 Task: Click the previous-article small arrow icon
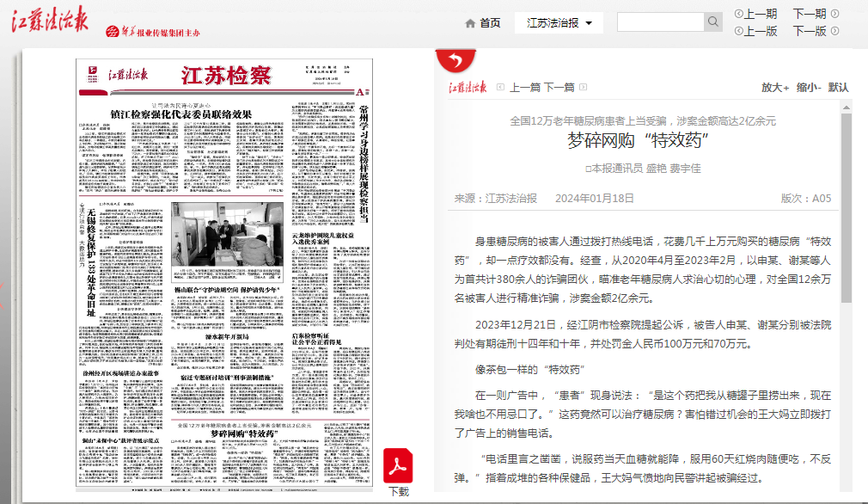(500, 87)
